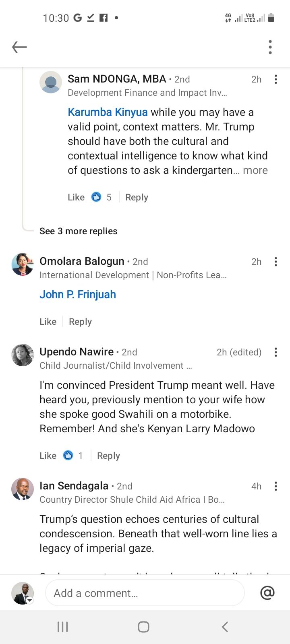Tap the like reaction icon on Upendo's comment

click(68, 455)
